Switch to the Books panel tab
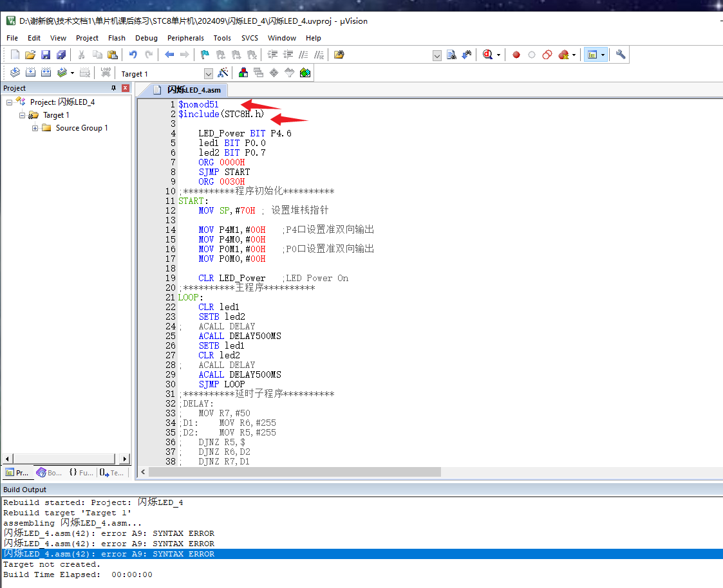Image resolution: width=723 pixels, height=588 pixels. [x=50, y=472]
